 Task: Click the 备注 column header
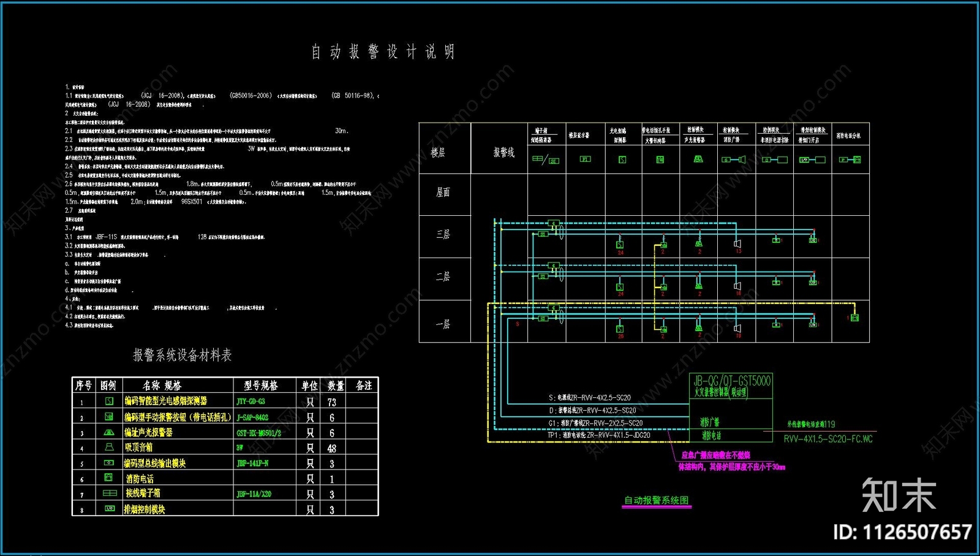[364, 386]
